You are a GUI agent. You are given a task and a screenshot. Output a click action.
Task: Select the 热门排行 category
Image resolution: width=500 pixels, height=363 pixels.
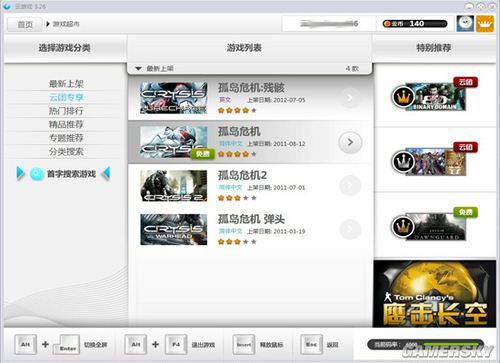point(66,111)
